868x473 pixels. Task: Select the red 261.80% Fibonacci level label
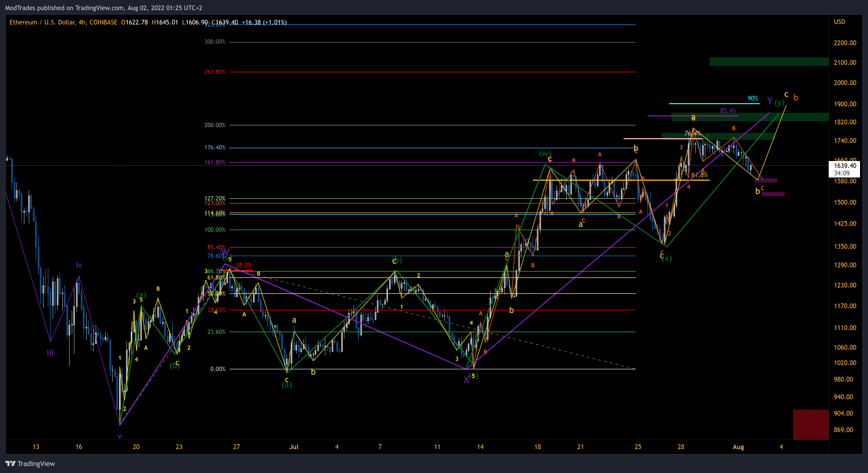215,72
